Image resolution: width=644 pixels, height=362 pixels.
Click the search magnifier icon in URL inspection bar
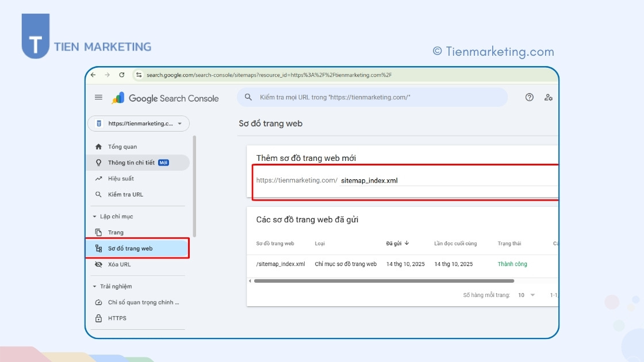pos(248,98)
